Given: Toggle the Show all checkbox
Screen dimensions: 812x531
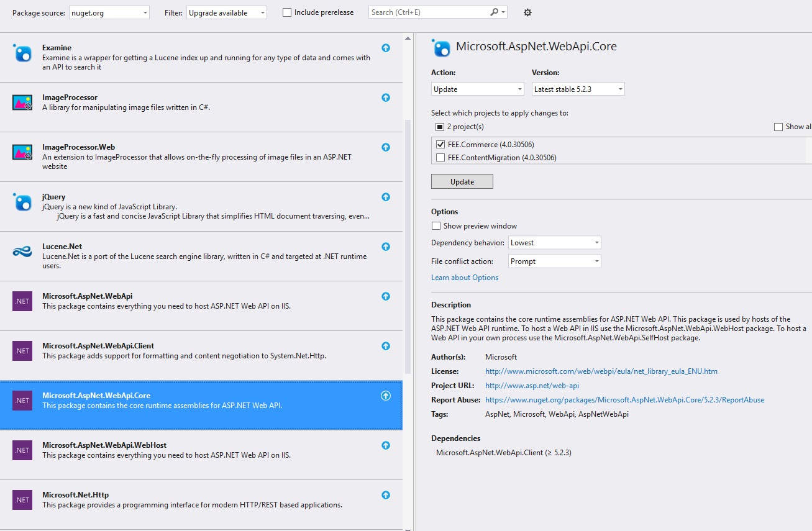Looking at the screenshot, I should tap(778, 127).
